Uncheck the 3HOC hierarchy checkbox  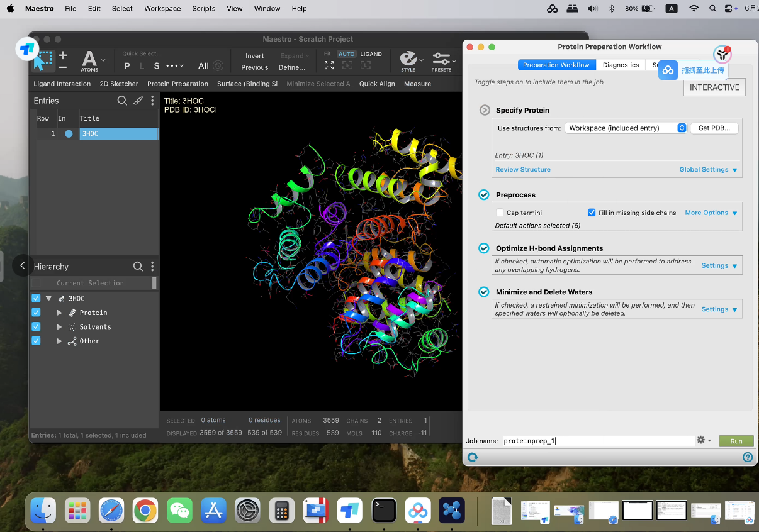coord(36,298)
